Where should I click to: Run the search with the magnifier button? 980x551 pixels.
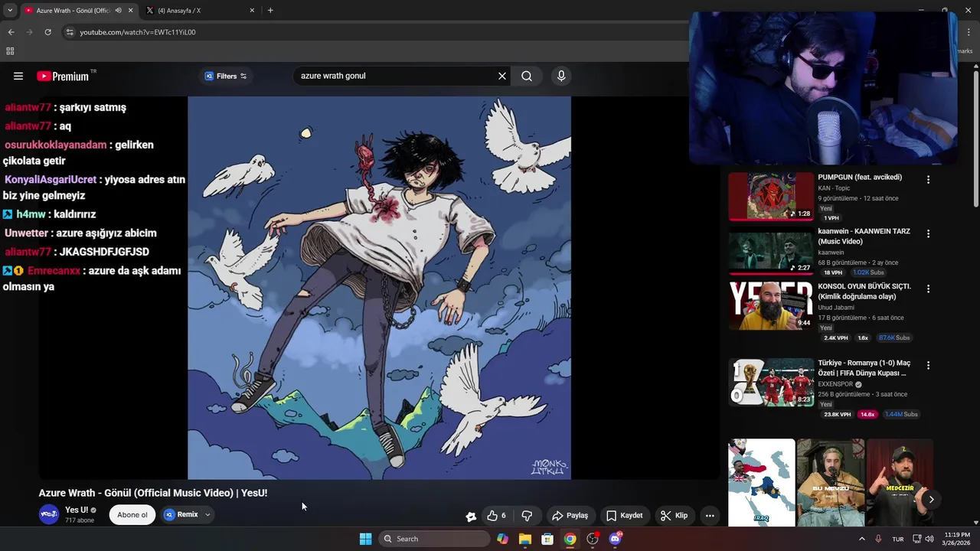click(527, 76)
